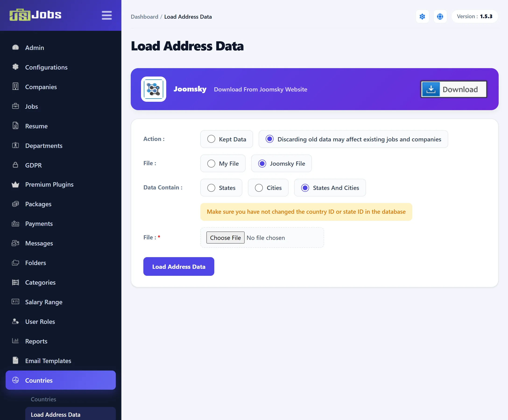
Task: Click the Messages icon in sidebar
Action: (x=15, y=243)
